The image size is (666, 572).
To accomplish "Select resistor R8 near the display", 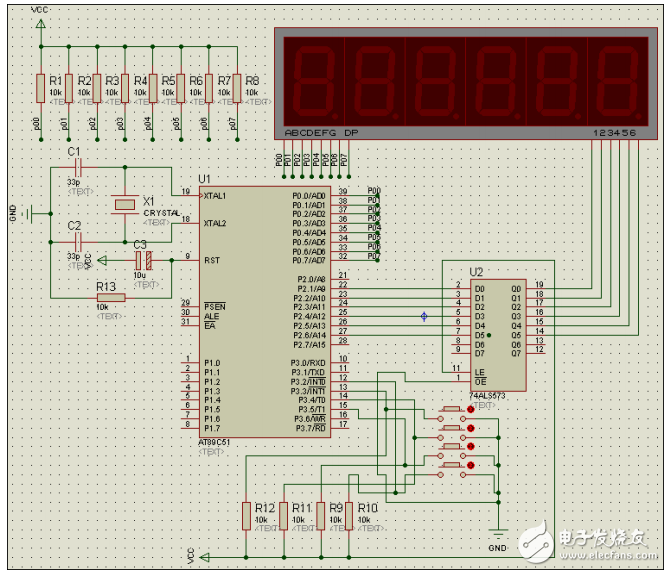I will click(235, 86).
